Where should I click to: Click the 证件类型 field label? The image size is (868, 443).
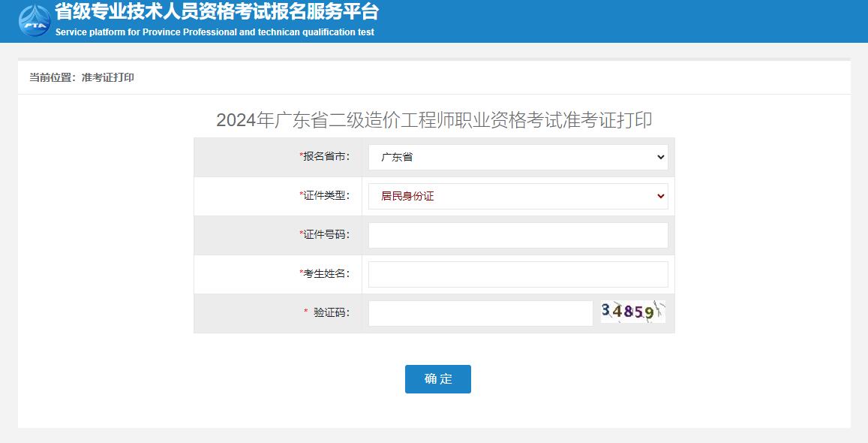tap(325, 195)
